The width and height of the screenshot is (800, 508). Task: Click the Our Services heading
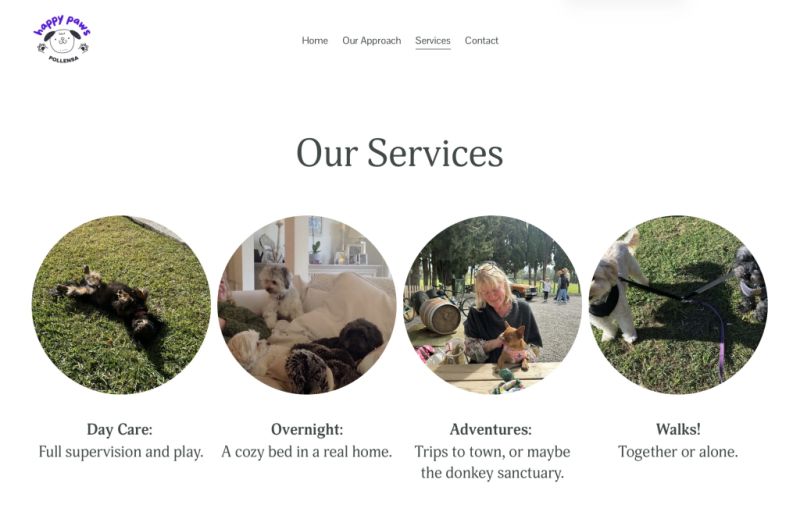click(x=399, y=153)
